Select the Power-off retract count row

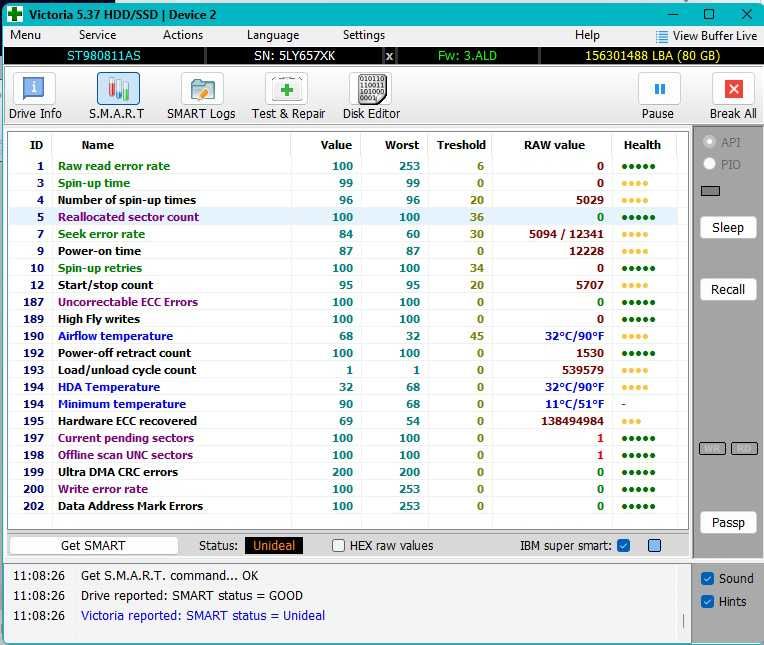pyautogui.click(x=343, y=353)
